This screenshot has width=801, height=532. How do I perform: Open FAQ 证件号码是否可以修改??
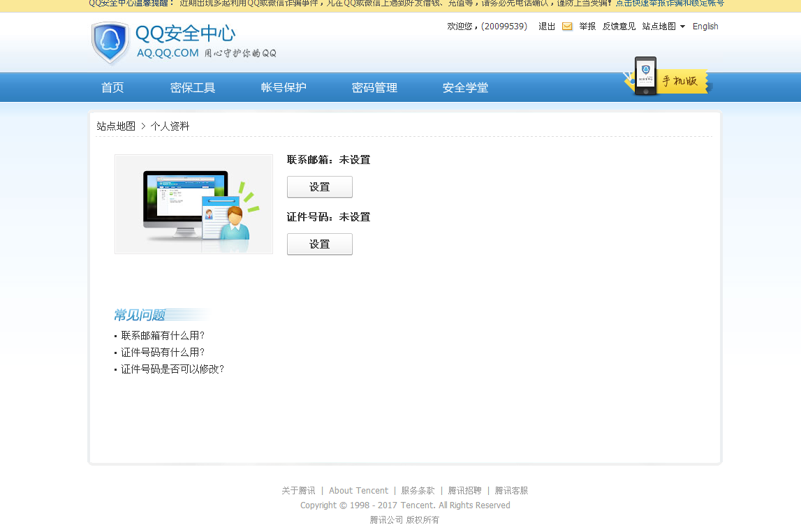pos(172,369)
